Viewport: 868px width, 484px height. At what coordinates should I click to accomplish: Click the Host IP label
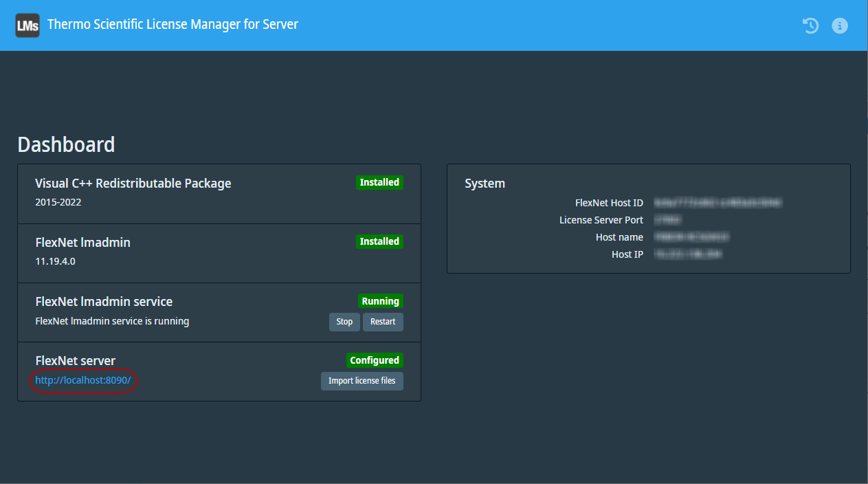pos(627,254)
